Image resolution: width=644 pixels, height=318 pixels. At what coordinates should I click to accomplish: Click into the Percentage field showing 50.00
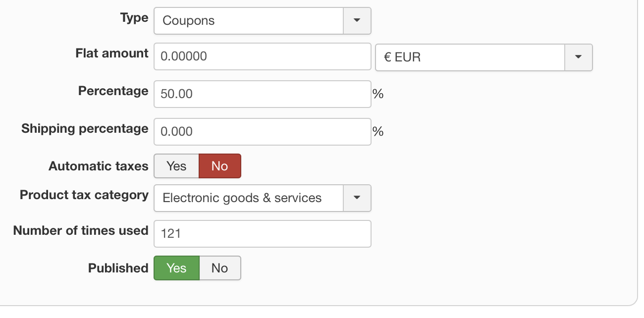pos(263,94)
